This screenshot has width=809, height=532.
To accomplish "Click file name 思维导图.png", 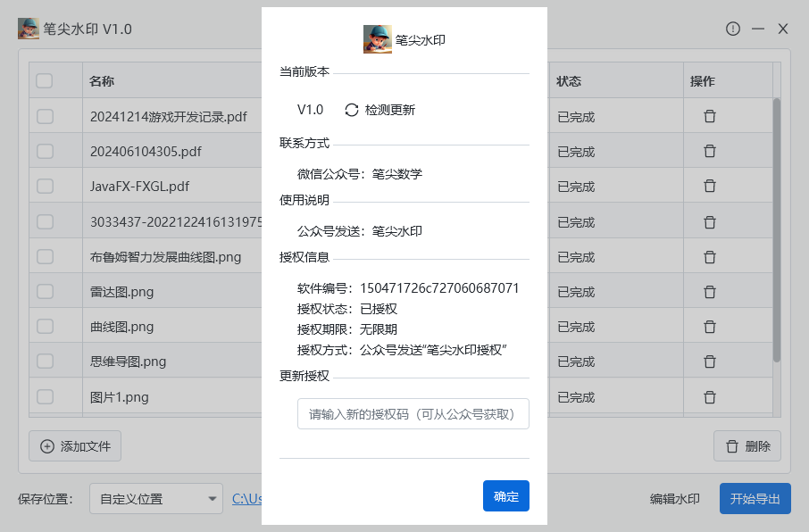I will (128, 362).
